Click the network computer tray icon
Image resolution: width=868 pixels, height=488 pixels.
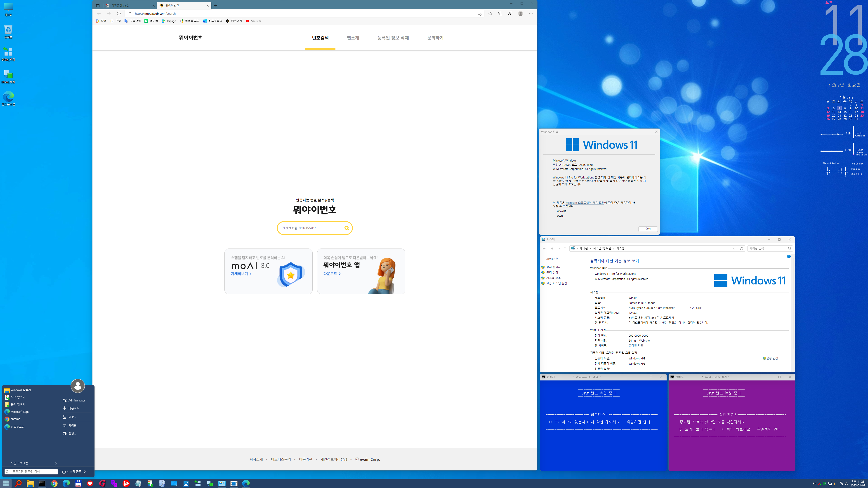[x=830, y=484]
